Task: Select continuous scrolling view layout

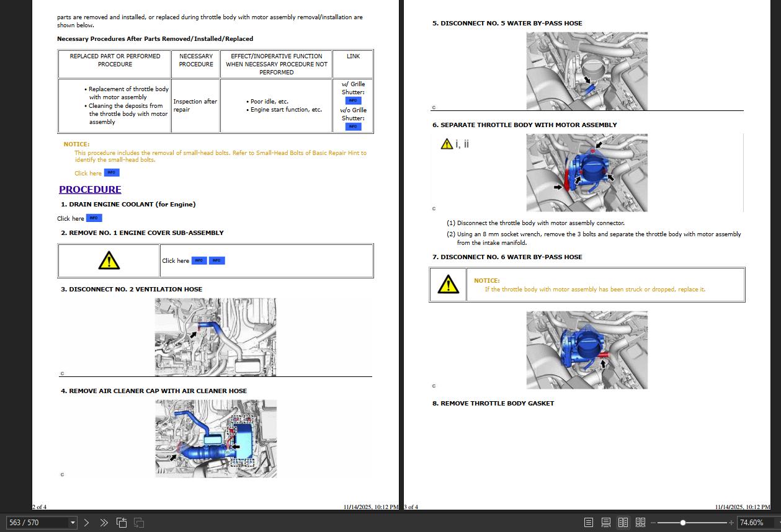Action: pyautogui.click(x=606, y=523)
